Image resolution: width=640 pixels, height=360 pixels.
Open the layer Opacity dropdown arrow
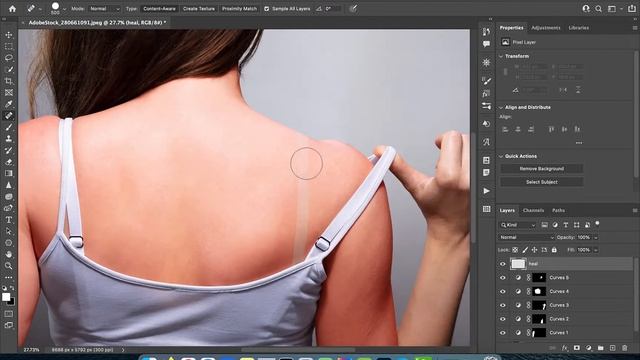point(596,238)
